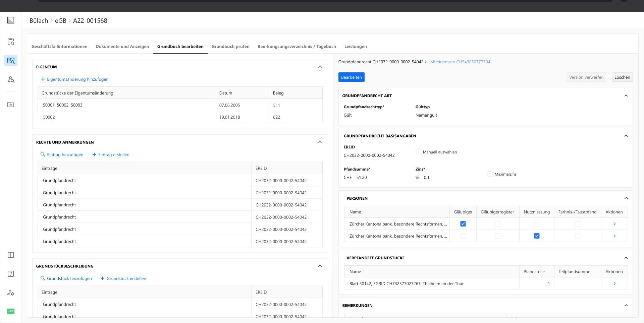Open first Zürcher Kantonalbank row action arrow
644x323 pixels.
point(614,224)
